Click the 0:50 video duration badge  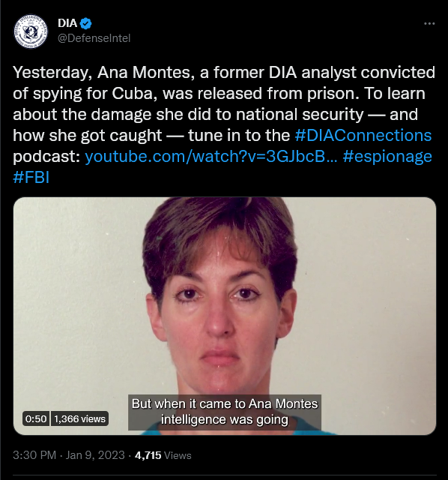(x=36, y=418)
